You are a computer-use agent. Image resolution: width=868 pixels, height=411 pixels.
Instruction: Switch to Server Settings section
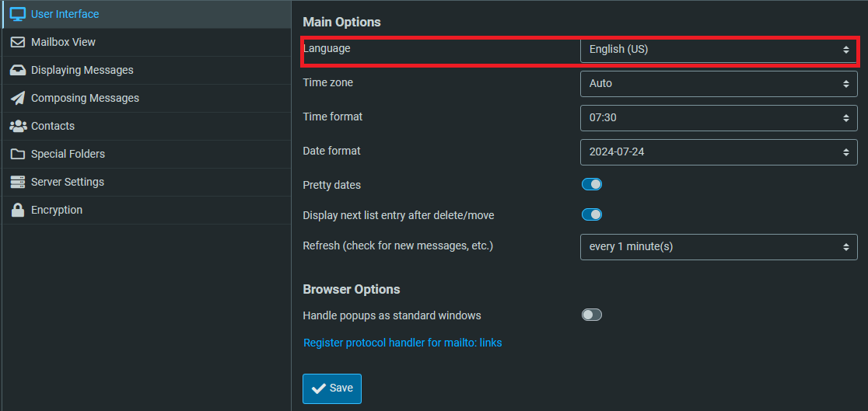point(67,182)
